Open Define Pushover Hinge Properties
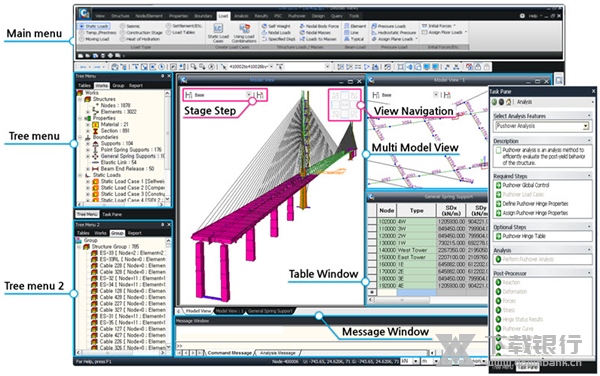 tap(532, 203)
